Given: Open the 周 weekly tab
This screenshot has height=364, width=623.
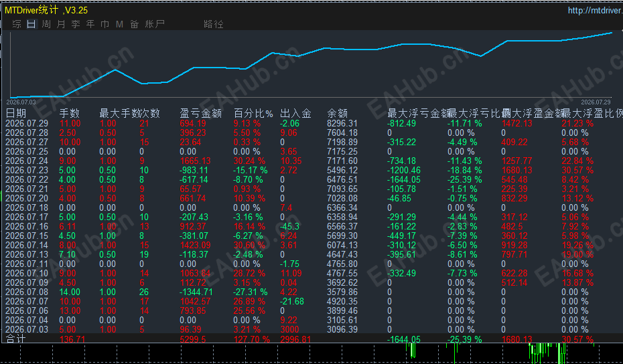Looking at the screenshot, I should click(46, 24).
